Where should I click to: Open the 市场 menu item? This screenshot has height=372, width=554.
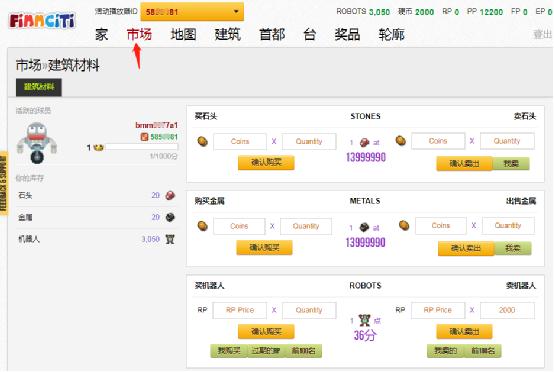tap(139, 35)
